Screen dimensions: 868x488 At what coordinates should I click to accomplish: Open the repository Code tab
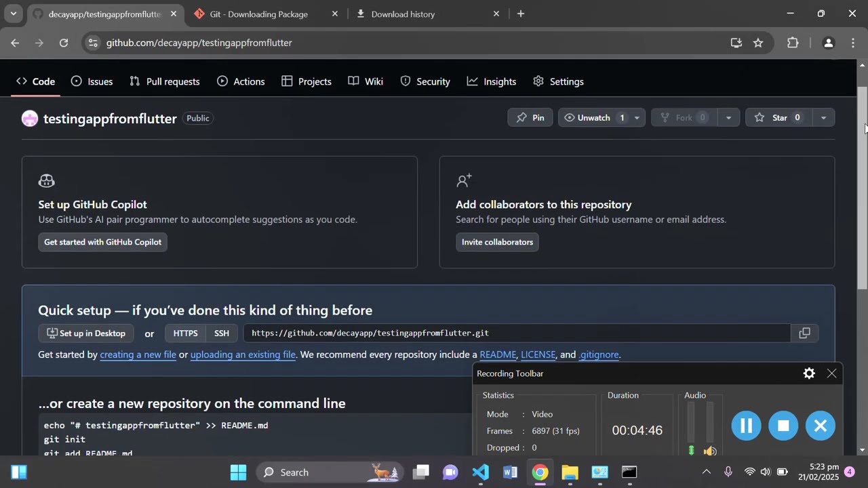click(35, 81)
